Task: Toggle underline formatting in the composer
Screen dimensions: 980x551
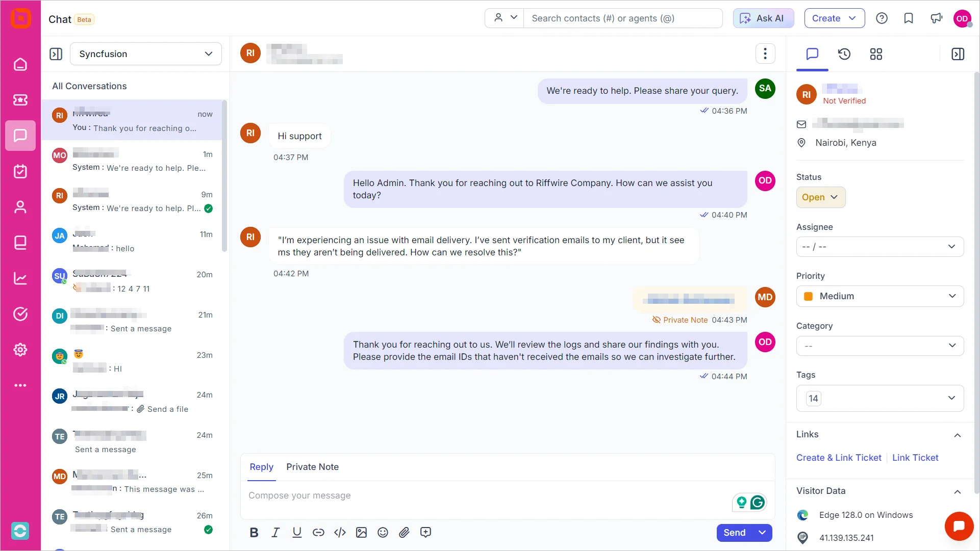Action: point(297,532)
